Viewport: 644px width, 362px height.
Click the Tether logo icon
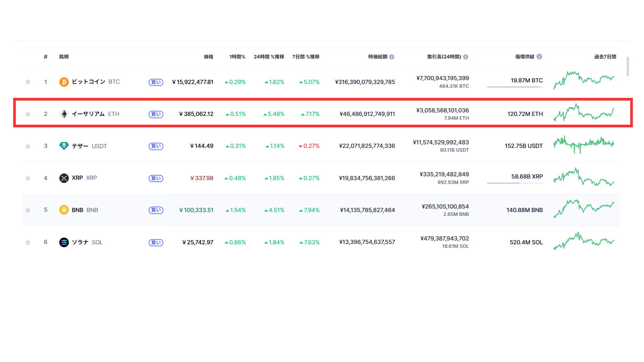64,146
